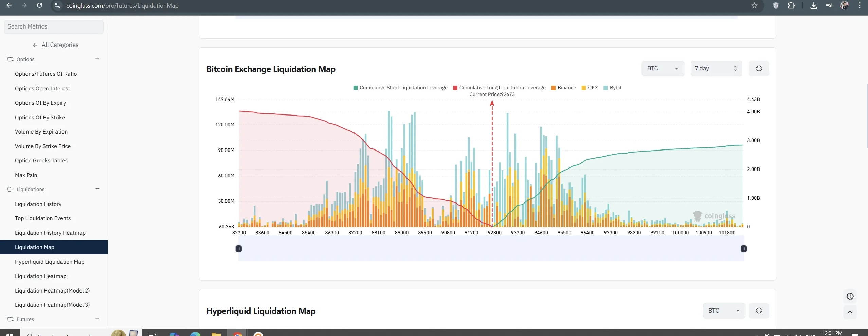This screenshot has height=336, width=868.
Task: Open the 7 day time range selector
Action: (x=716, y=69)
